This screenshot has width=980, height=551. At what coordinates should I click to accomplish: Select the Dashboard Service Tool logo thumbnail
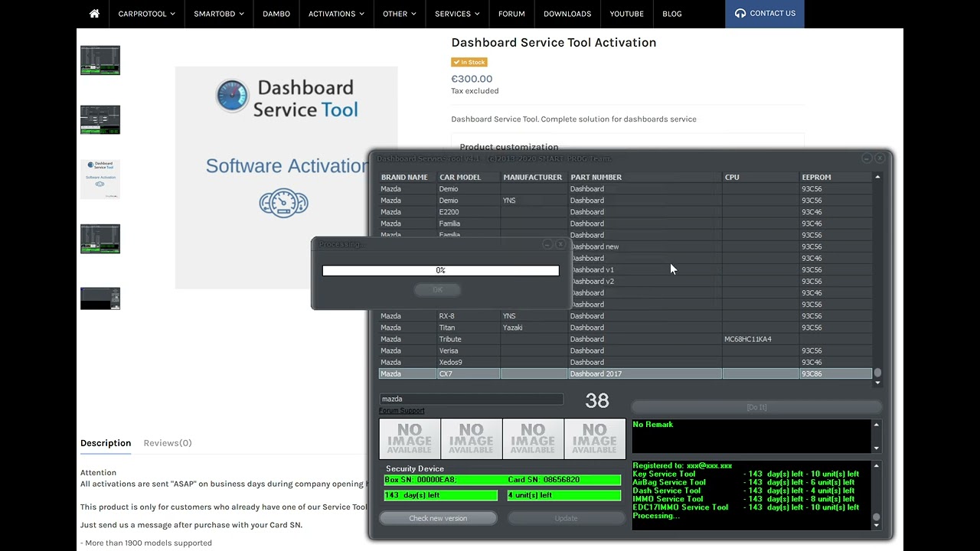coord(100,179)
